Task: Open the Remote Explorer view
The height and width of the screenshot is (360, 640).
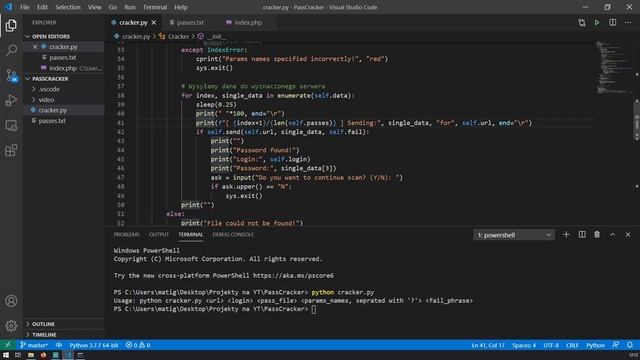Action: 11,125
